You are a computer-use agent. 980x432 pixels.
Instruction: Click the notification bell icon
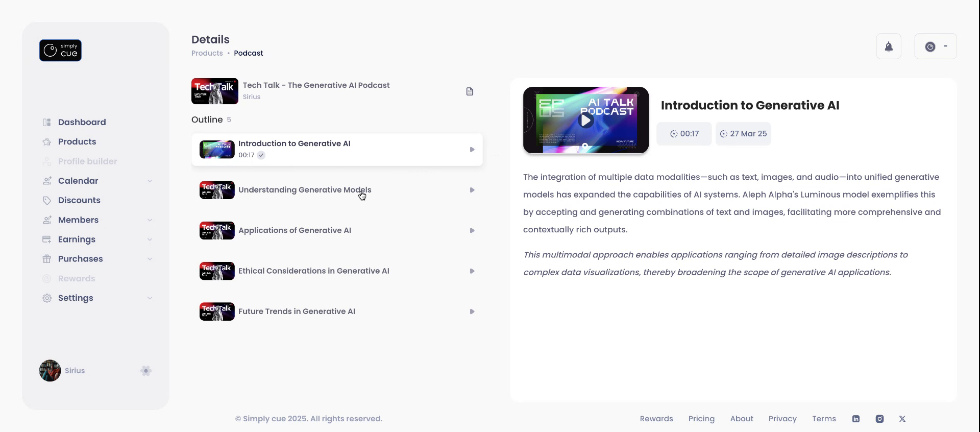[889, 46]
